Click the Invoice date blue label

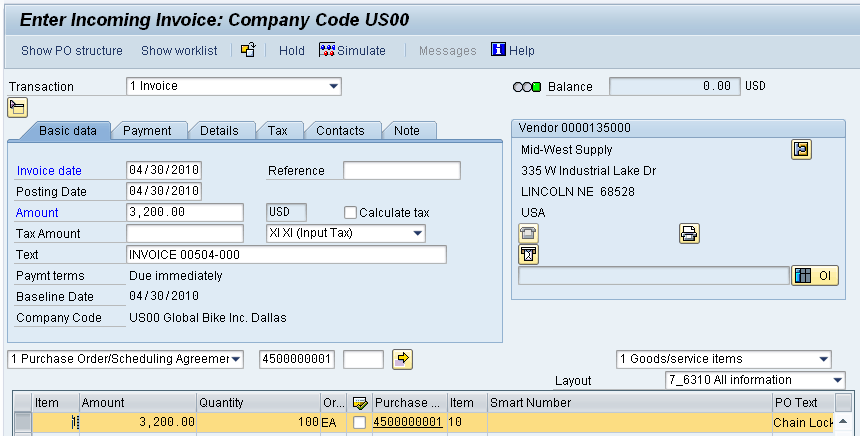[49, 171]
